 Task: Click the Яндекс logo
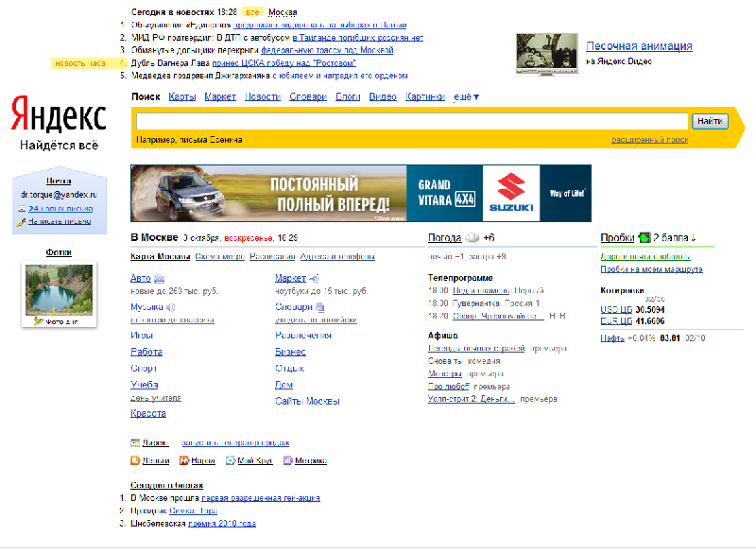point(59,114)
